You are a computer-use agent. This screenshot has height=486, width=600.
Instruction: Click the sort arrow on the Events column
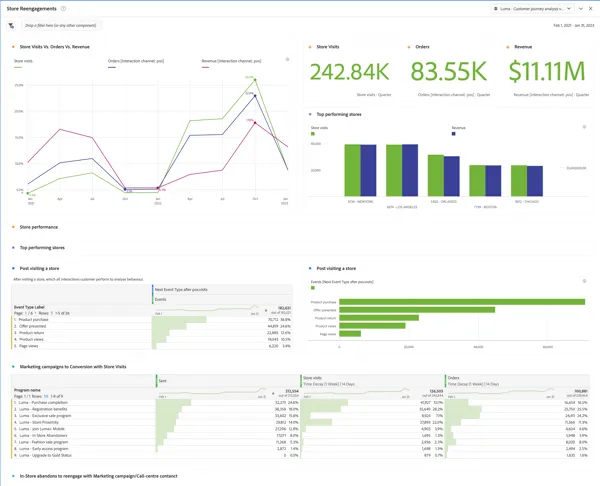tap(266, 310)
